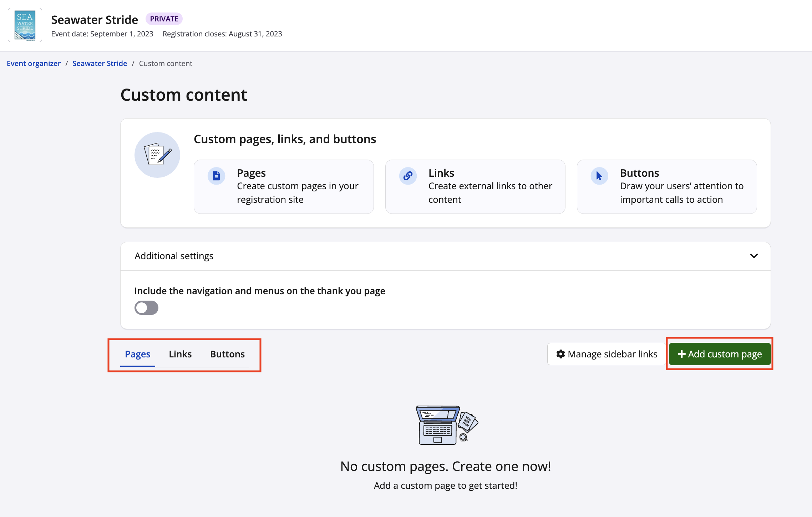Collapse Additional settings with the chevron
The height and width of the screenshot is (517, 812).
[x=753, y=256]
